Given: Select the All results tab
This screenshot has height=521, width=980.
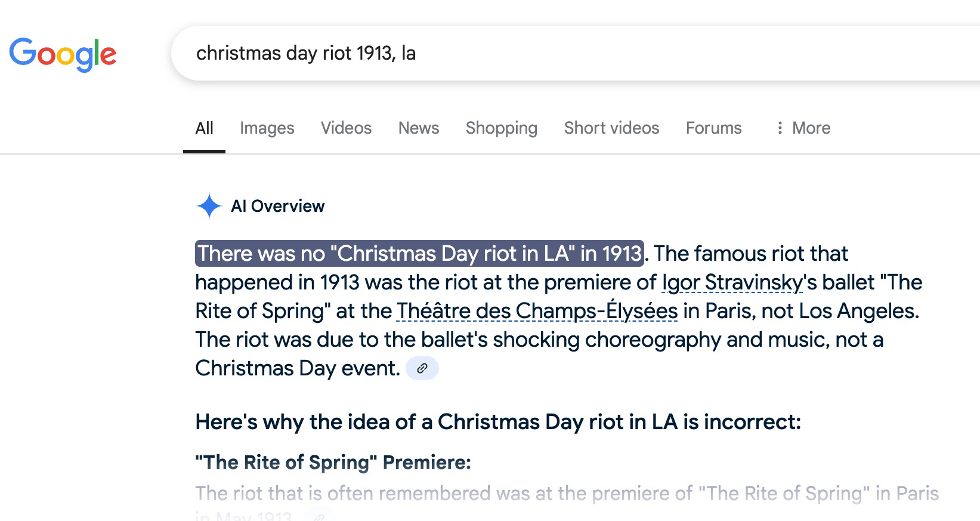Looking at the screenshot, I should (x=204, y=128).
